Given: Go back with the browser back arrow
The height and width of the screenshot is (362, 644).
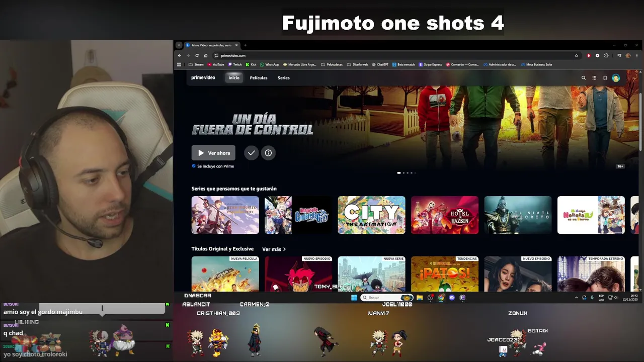Looking at the screenshot, I should click(180, 55).
